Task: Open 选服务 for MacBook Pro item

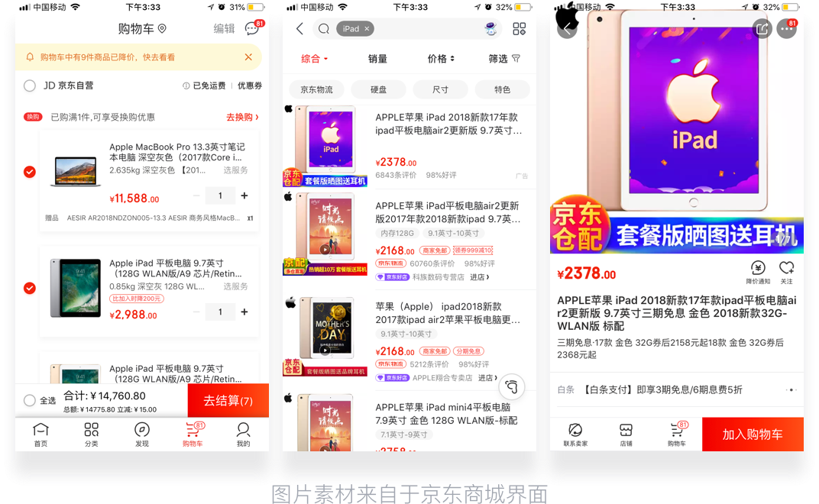Action: 235,170
